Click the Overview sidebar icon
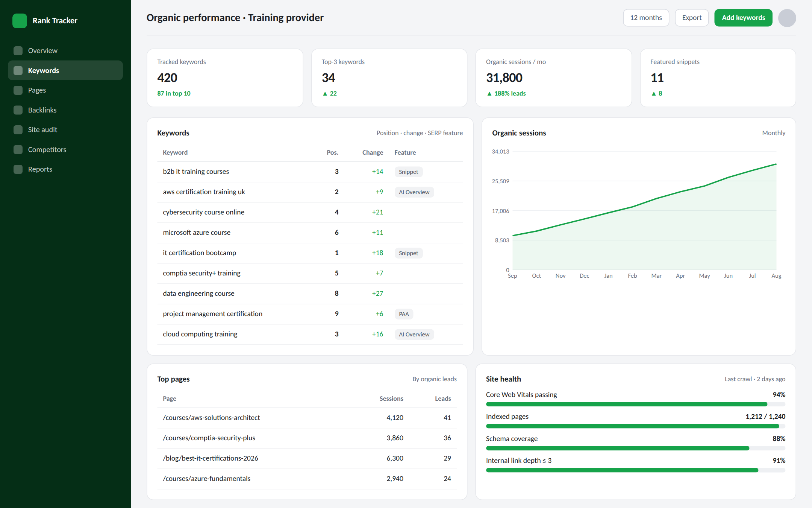Image resolution: width=812 pixels, height=508 pixels. click(x=18, y=50)
